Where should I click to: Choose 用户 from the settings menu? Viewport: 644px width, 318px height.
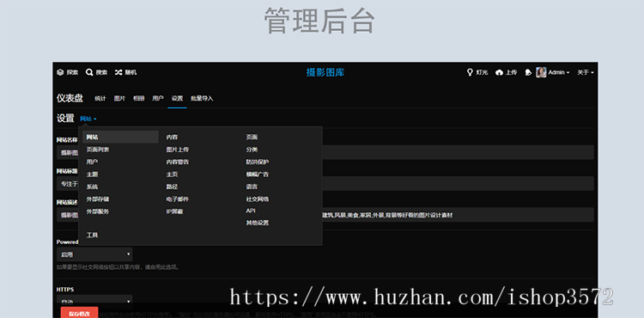pos(92,162)
